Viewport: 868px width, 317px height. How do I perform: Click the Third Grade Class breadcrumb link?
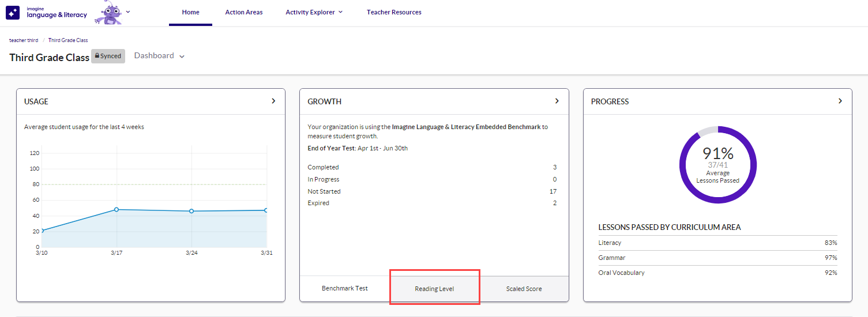point(68,40)
